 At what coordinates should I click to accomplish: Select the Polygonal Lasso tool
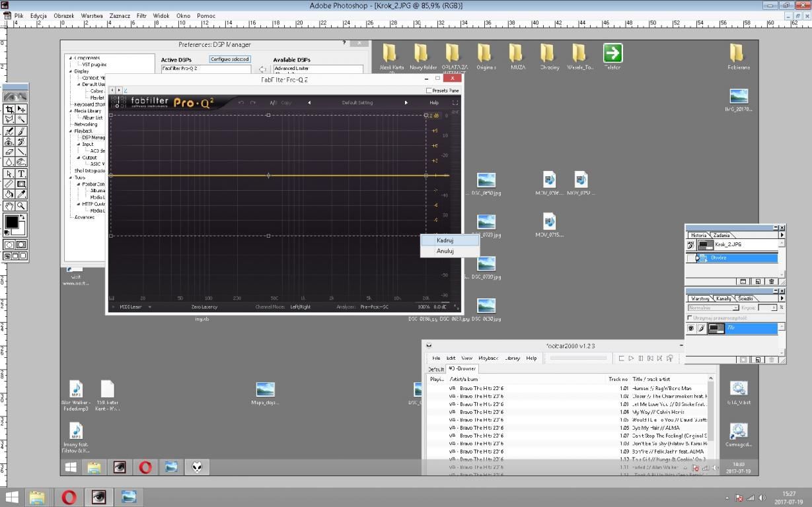9,119
